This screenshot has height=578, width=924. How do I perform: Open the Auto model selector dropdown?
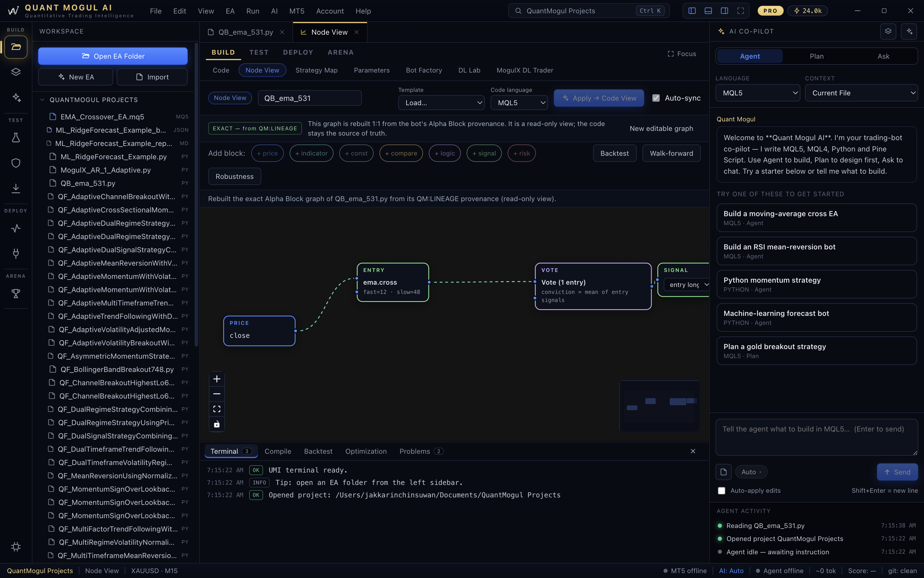[x=751, y=472]
